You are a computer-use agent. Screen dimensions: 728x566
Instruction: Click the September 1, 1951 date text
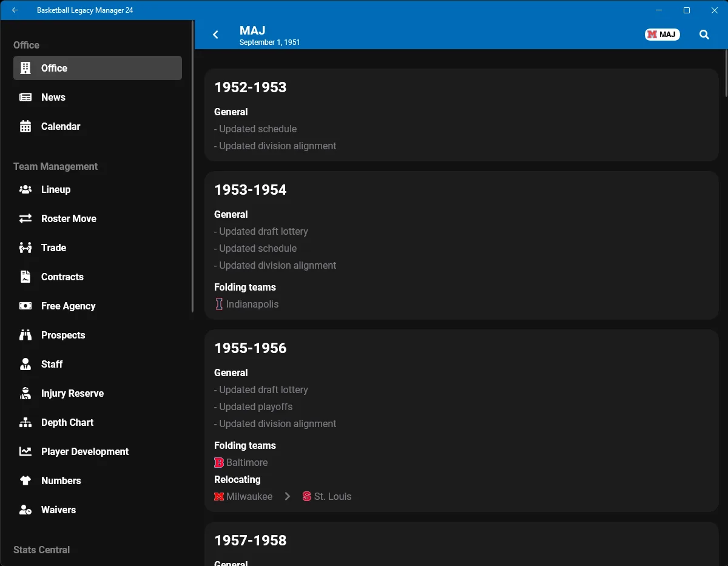[x=269, y=42]
